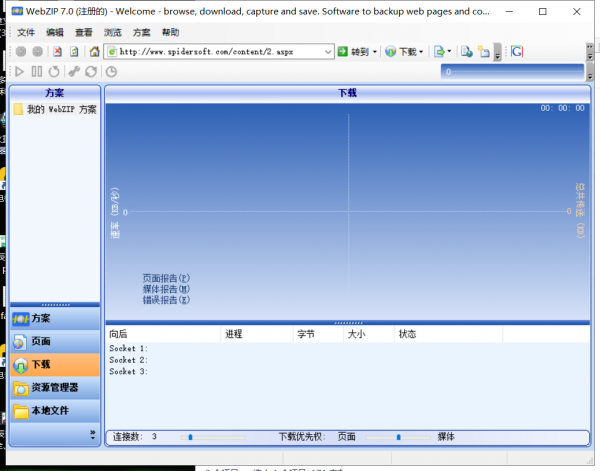This screenshot has width=600, height=471.
Task: Click the Google search icon in the toolbar
Action: (x=517, y=51)
